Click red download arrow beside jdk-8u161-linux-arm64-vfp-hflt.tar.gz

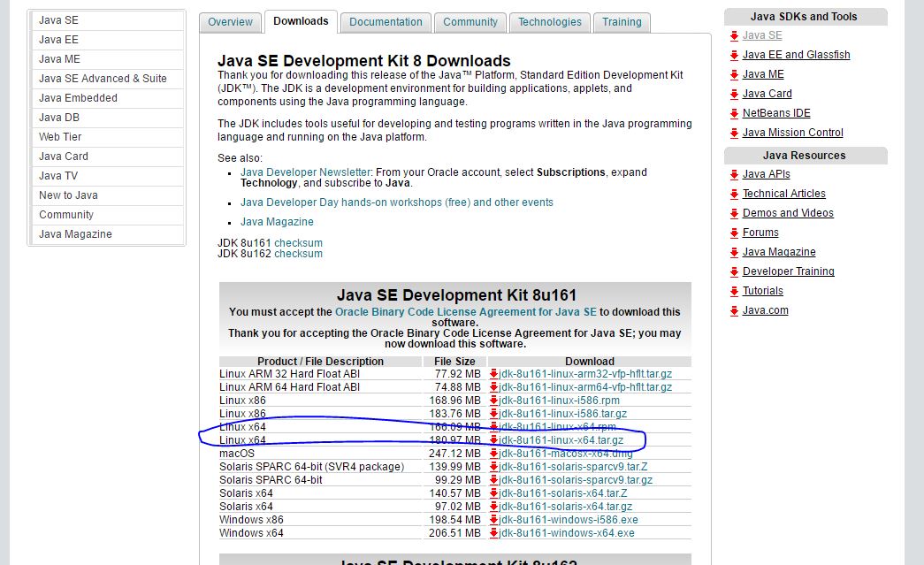493,387
